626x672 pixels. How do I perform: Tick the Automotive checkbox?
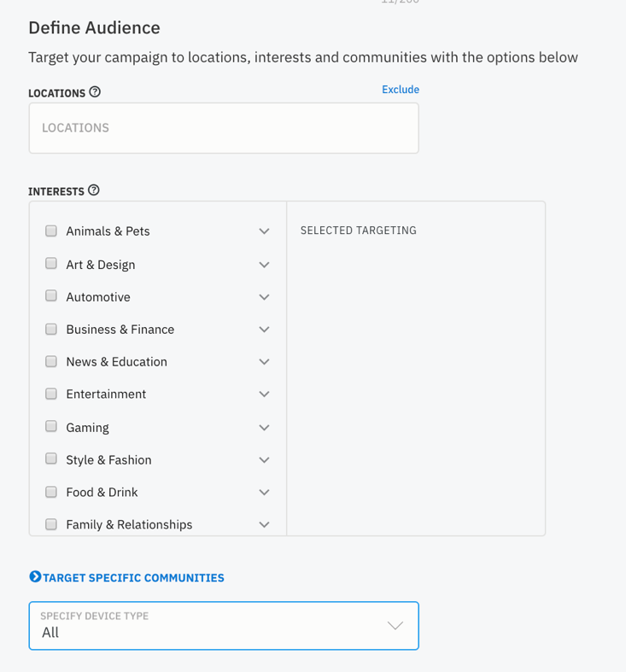51,295
